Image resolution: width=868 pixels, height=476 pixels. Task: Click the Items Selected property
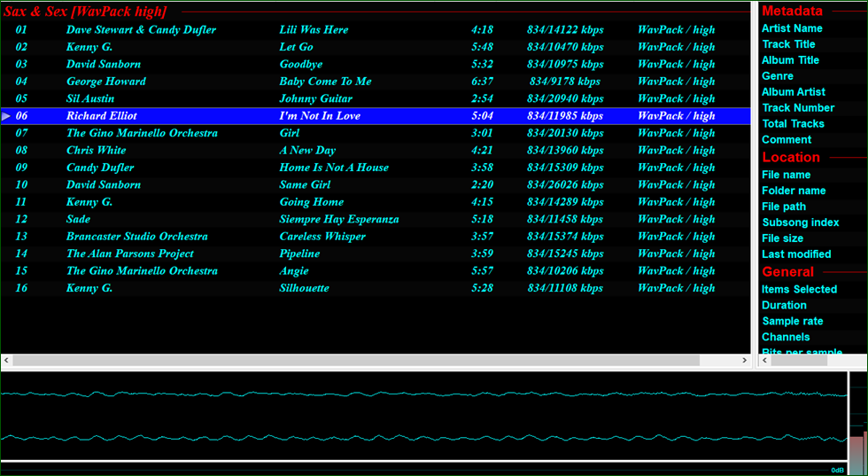point(799,289)
